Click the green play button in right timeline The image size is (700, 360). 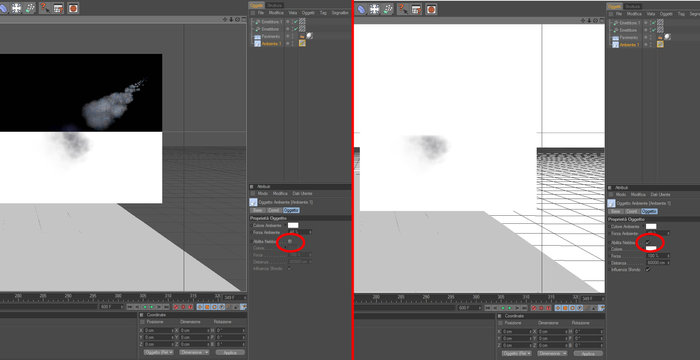click(510, 308)
